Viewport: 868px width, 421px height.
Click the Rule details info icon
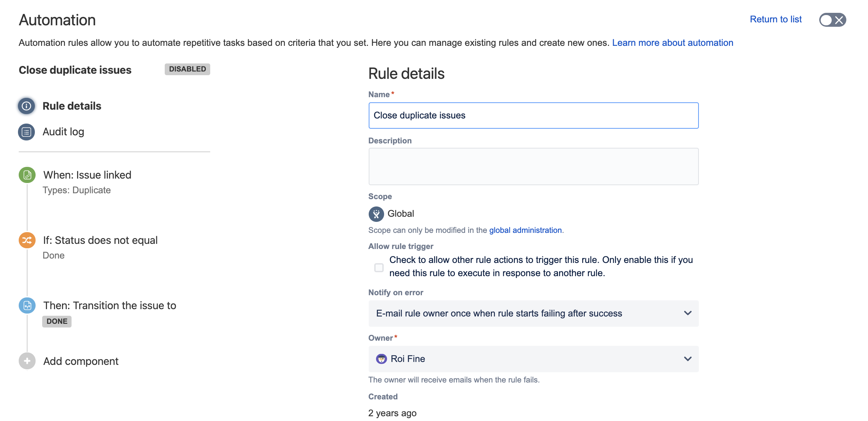[x=26, y=106]
